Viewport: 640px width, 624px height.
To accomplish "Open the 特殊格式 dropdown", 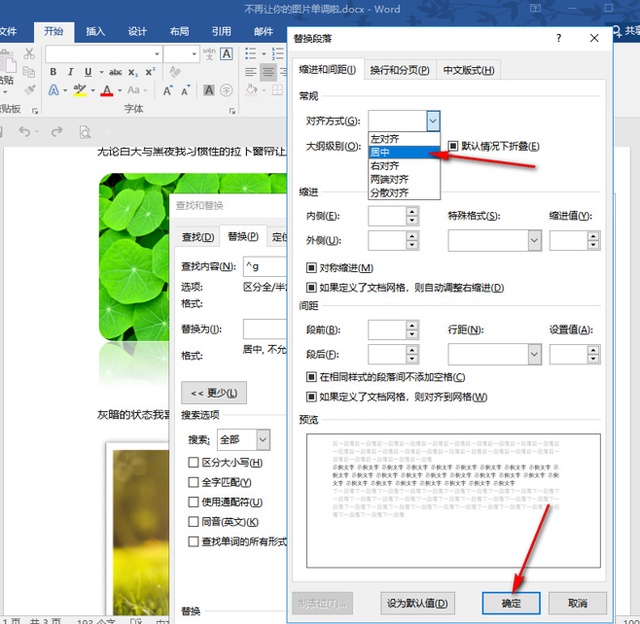I will click(x=534, y=240).
